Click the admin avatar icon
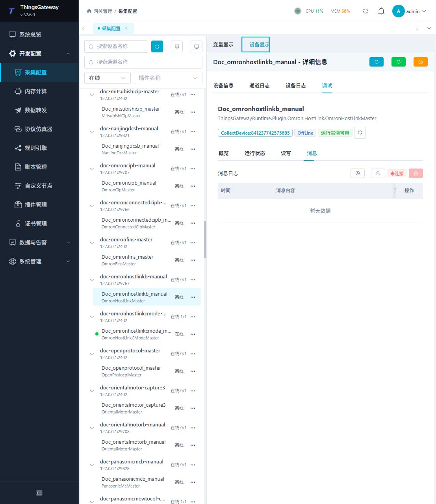The image size is (436, 504). pyautogui.click(x=399, y=11)
